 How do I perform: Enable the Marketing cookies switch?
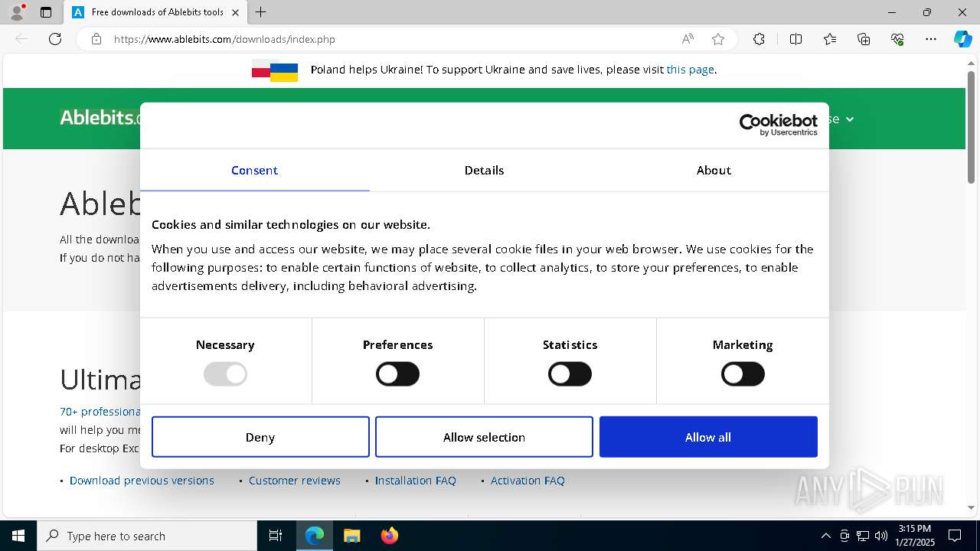tap(743, 374)
